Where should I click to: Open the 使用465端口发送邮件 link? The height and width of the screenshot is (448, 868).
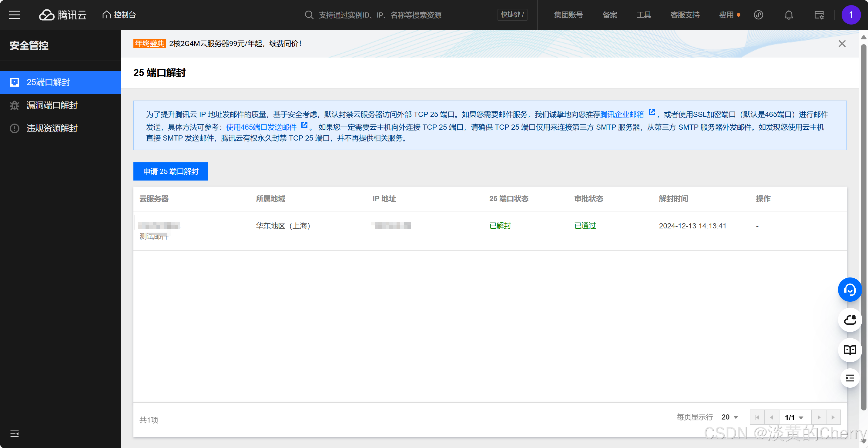pyautogui.click(x=261, y=127)
